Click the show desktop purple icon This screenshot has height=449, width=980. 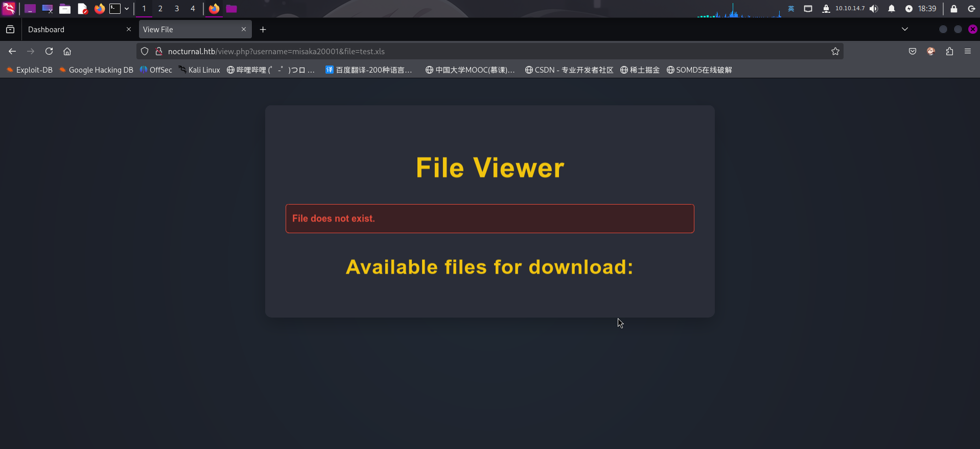click(30, 9)
